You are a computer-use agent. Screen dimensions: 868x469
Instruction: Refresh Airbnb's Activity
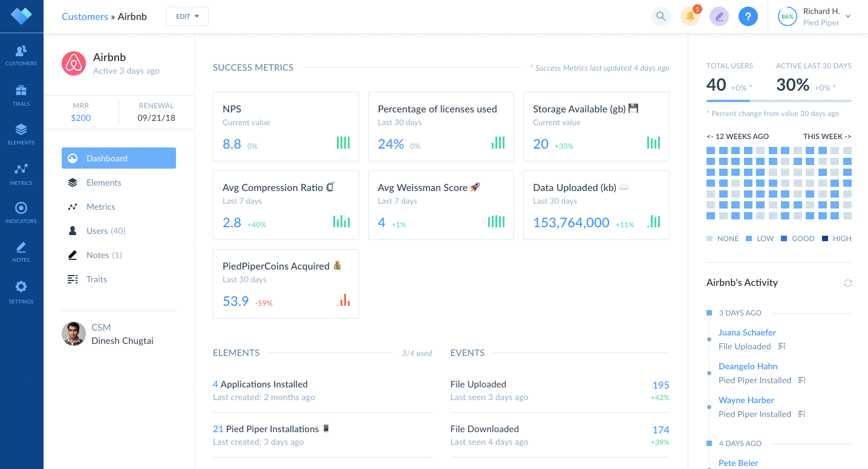point(848,283)
